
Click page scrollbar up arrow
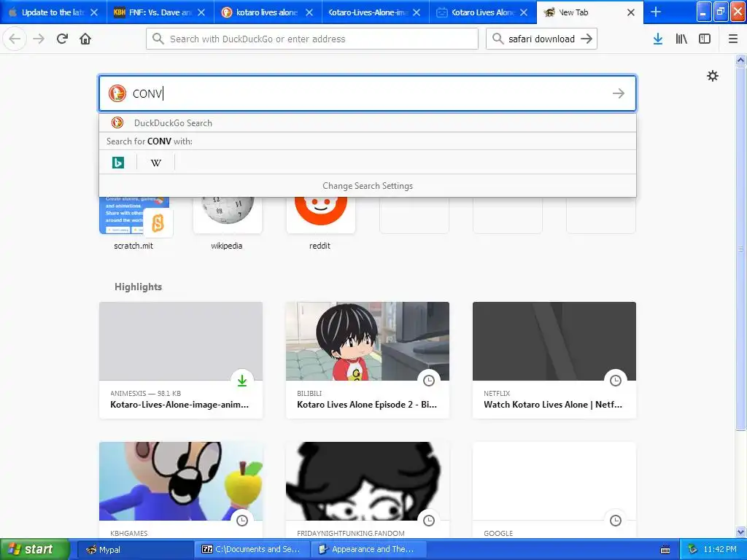point(740,60)
